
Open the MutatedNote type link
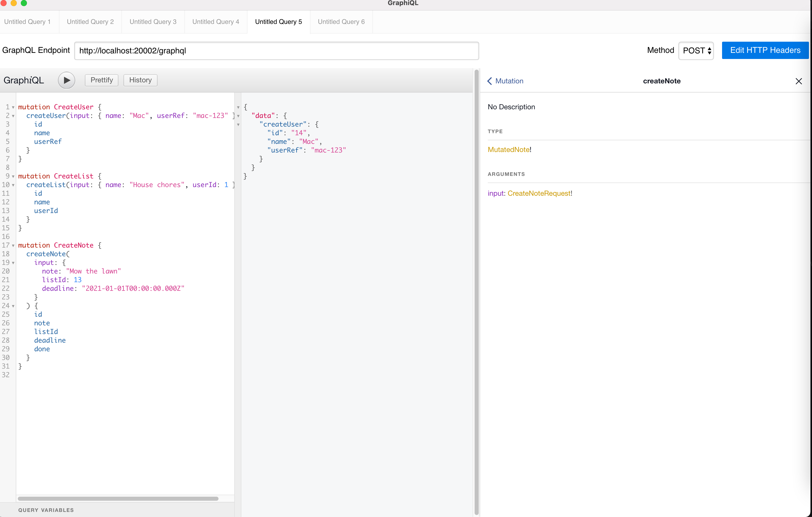click(x=508, y=149)
